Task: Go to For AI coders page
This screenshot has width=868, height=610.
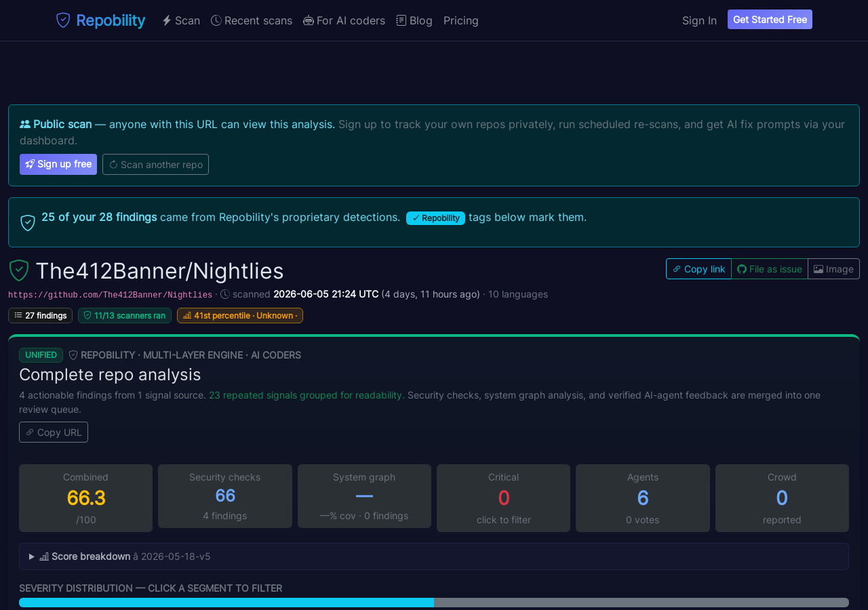Action: click(344, 20)
